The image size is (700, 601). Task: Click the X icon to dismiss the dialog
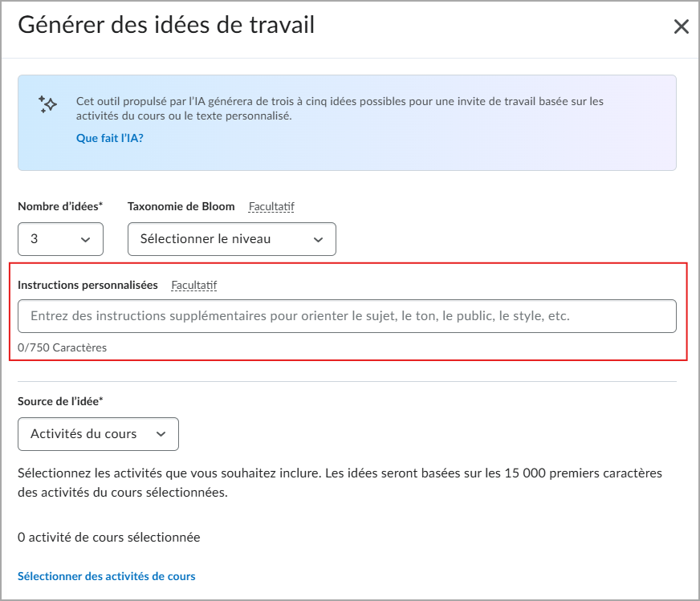click(x=682, y=26)
